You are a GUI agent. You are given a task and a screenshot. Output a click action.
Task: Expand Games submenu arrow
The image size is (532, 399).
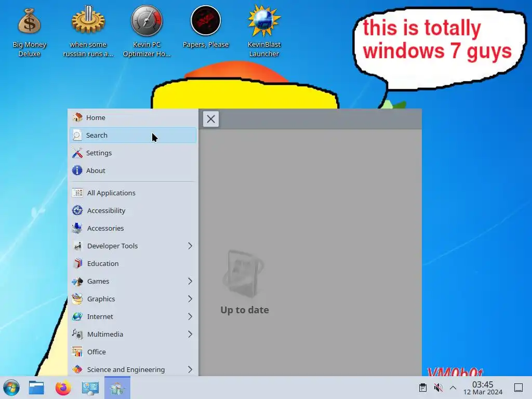[x=190, y=281]
